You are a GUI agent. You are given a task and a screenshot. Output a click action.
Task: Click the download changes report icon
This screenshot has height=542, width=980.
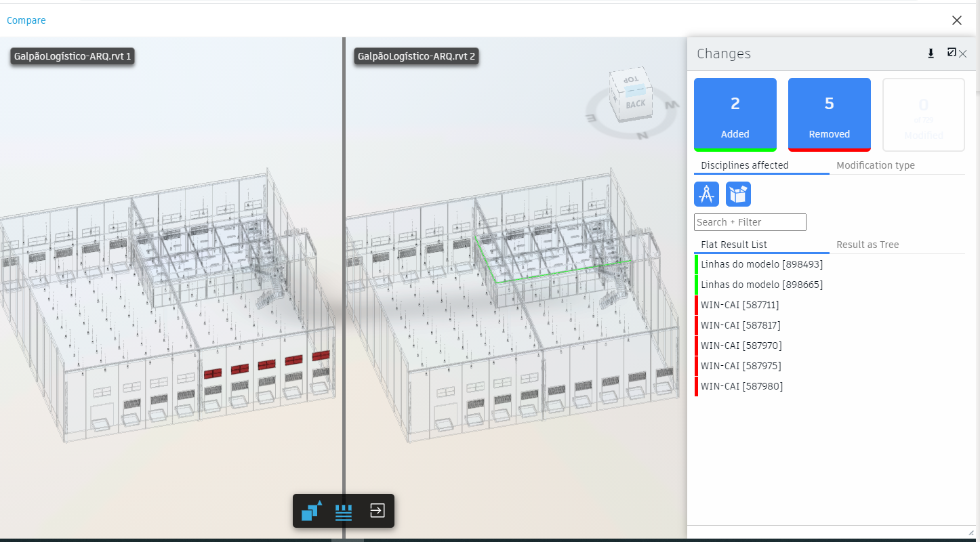[931, 53]
